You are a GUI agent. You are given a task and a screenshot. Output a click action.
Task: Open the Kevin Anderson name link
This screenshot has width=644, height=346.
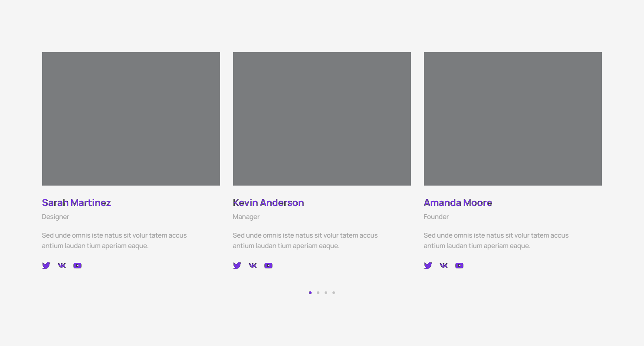(268, 202)
